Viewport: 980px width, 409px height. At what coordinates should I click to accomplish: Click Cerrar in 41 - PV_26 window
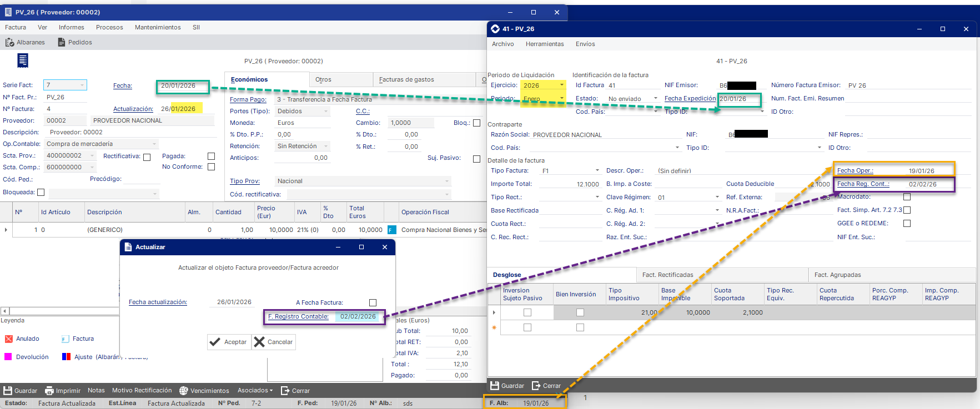click(546, 386)
